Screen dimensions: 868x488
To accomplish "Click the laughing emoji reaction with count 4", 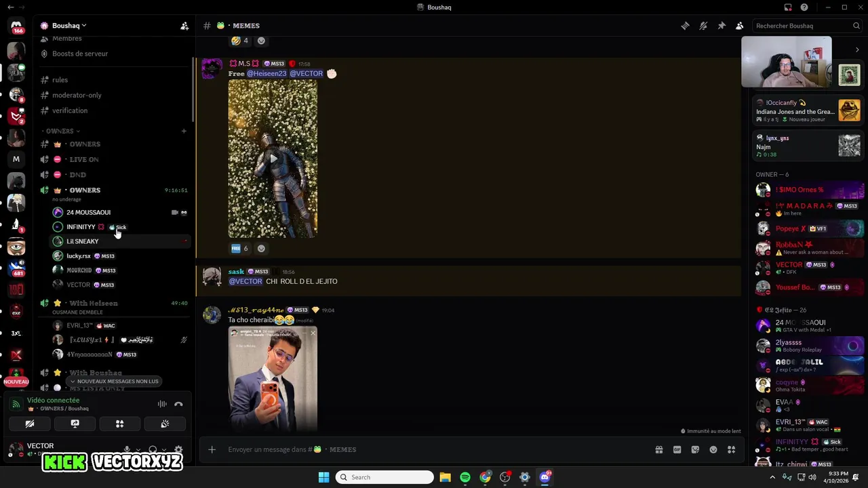I will 239,41.
